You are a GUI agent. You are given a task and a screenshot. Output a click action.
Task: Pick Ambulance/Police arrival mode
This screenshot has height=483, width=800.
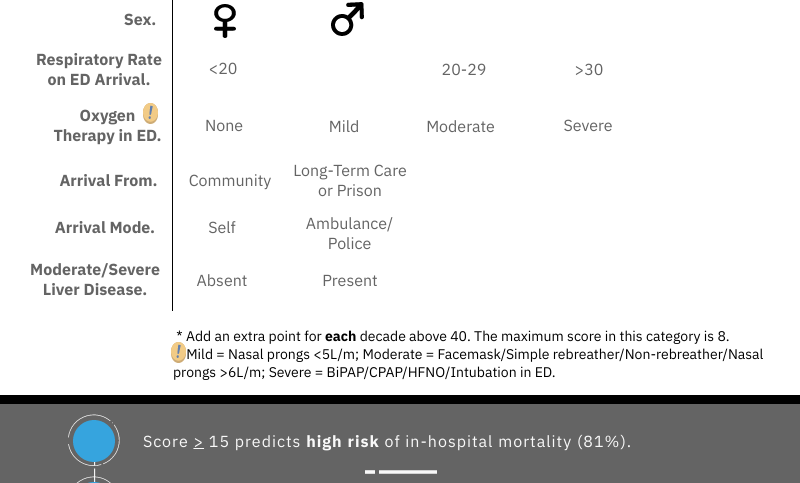click(x=349, y=233)
